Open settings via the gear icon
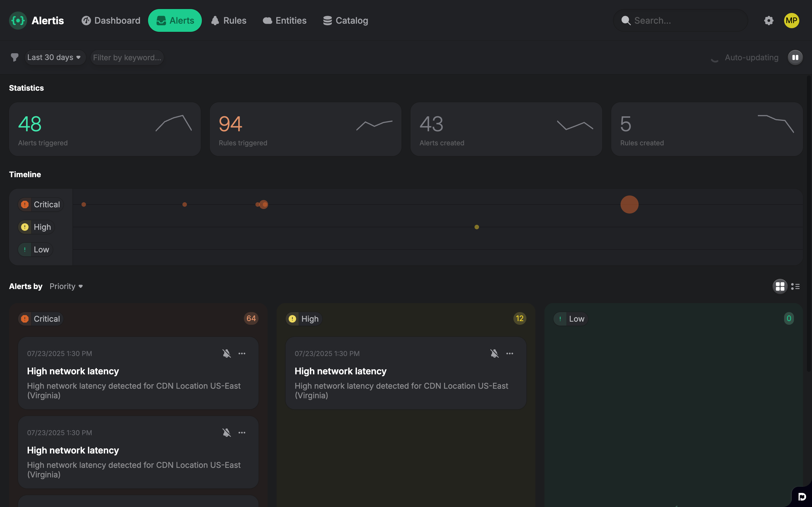812x507 pixels. (768, 21)
